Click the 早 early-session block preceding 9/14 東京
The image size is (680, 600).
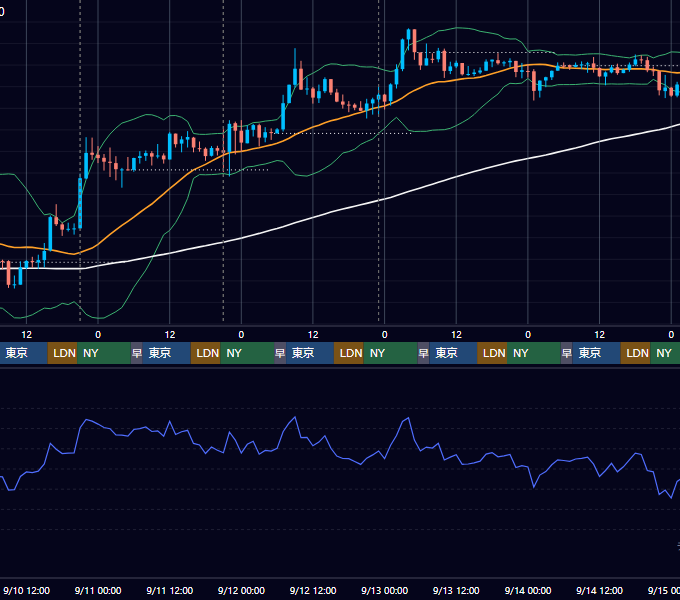point(566,353)
